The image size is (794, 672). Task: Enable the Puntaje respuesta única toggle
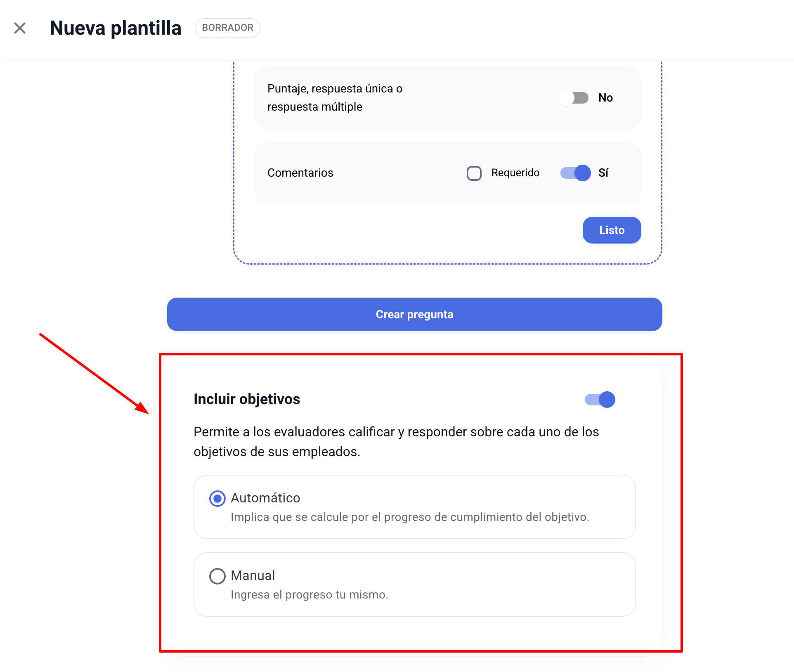[574, 98]
